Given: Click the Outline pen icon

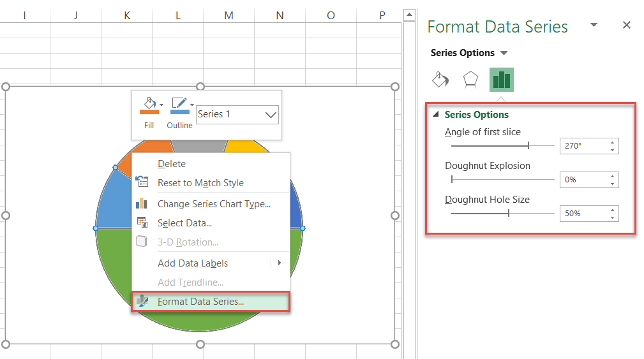Looking at the screenshot, I should coord(179,104).
